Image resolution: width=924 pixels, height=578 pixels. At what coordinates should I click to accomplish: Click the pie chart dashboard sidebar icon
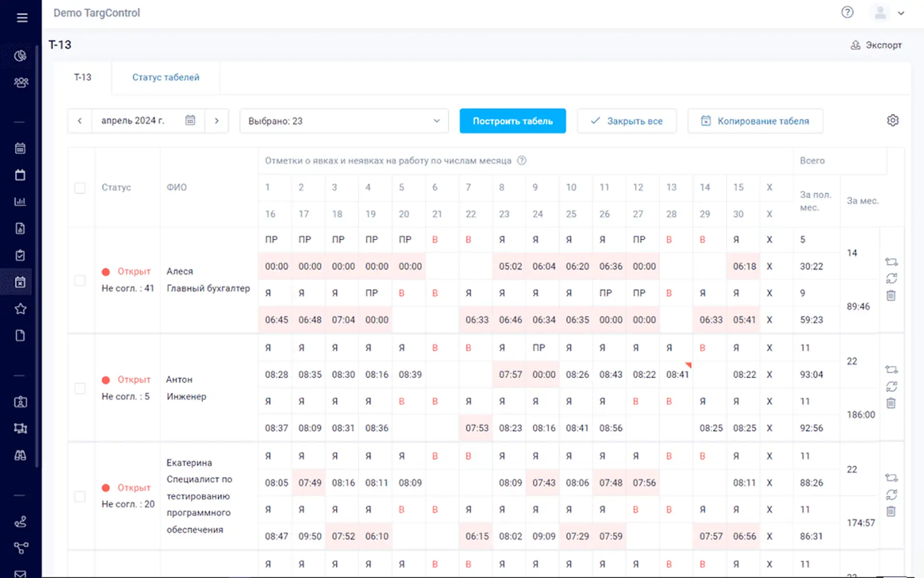(20, 56)
